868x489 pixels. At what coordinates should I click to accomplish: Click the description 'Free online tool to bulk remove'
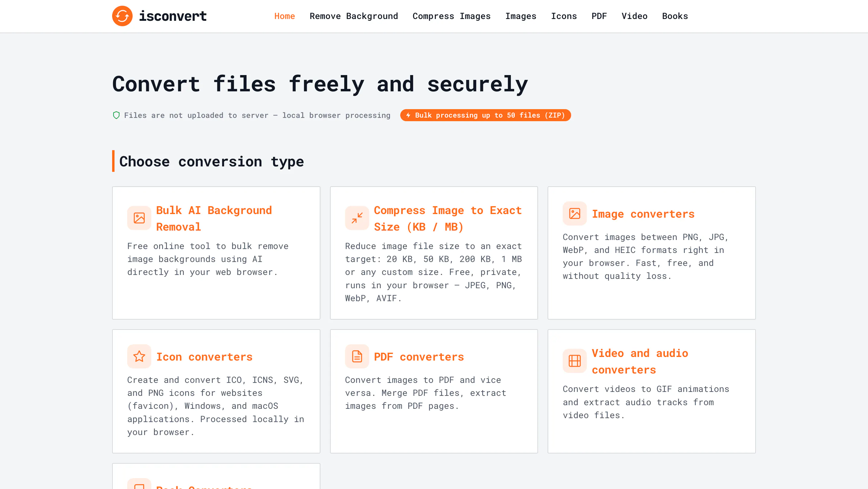208,259
